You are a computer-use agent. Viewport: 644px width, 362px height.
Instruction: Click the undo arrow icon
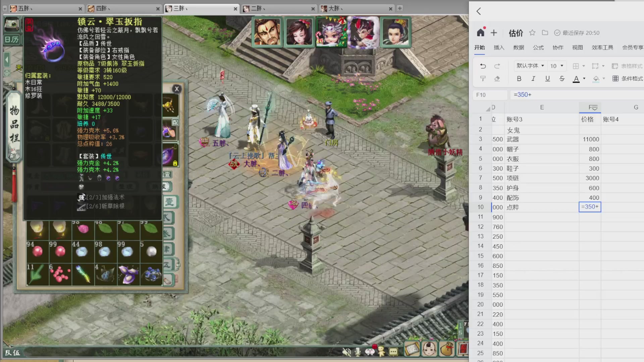[483, 66]
